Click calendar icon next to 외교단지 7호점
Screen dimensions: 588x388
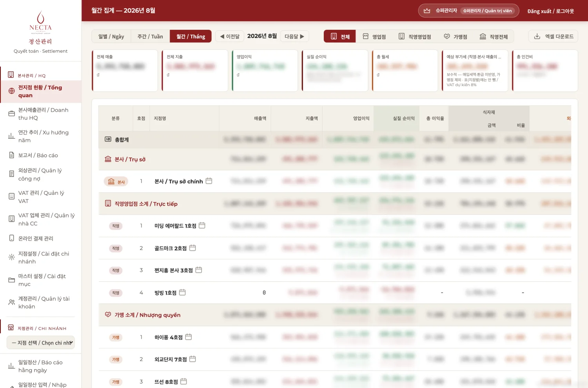click(192, 359)
